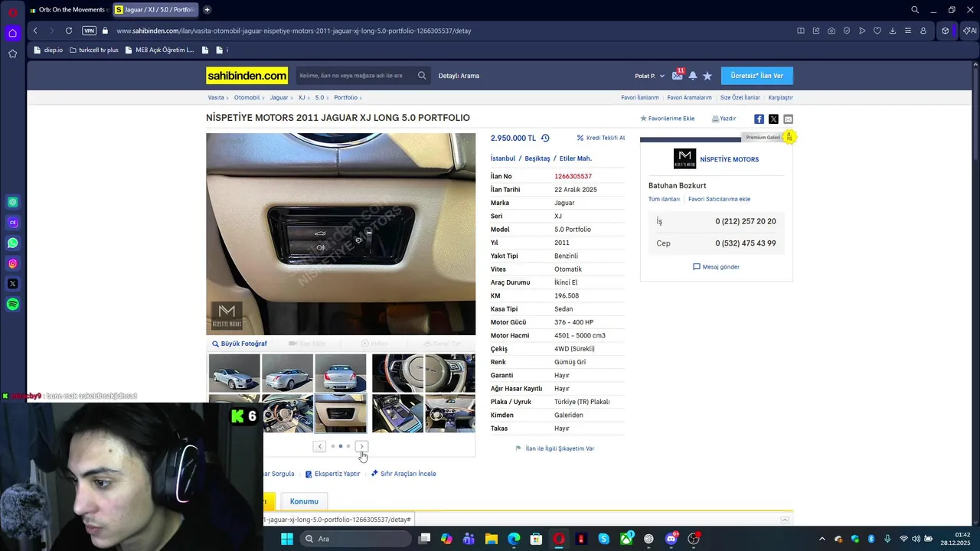The height and width of the screenshot is (551, 980).
Task: Click the Karşılaştır link in top bar
Action: coord(780,98)
